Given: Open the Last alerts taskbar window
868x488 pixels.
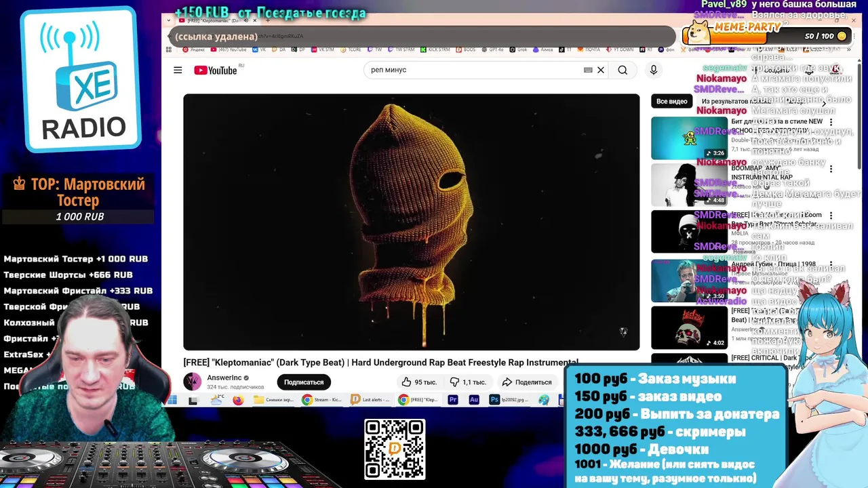Looking at the screenshot, I should click(x=370, y=400).
